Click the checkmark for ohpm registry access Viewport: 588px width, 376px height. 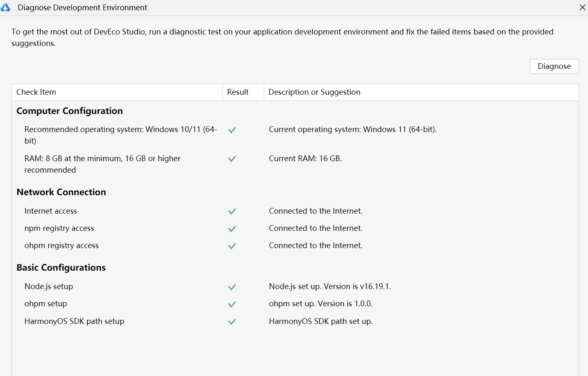[x=232, y=246]
